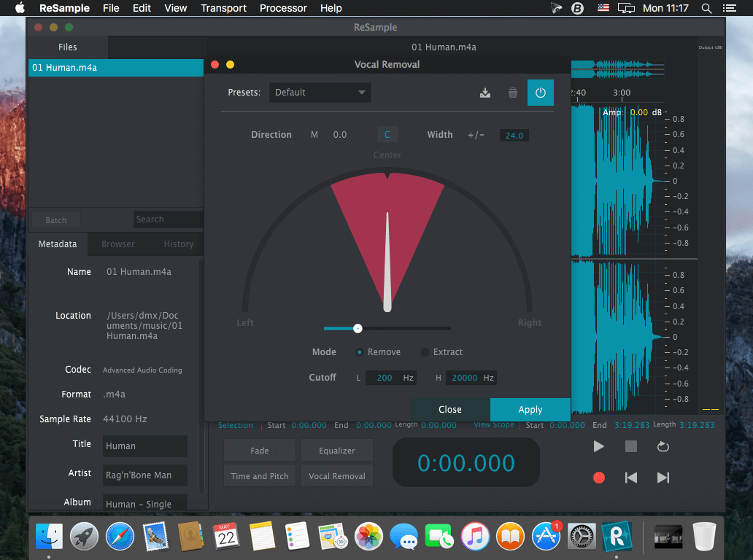Viewport: 753px width, 560px height.
Task: Open Trash from the dock
Action: tap(704, 536)
